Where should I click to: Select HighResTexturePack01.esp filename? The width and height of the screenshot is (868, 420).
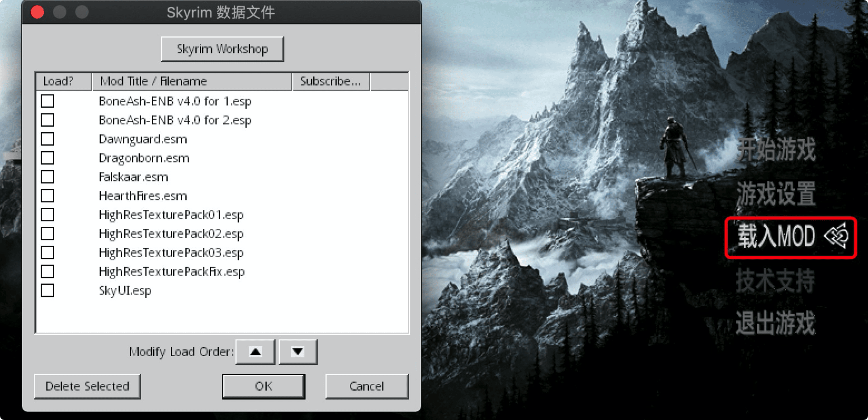[171, 215]
